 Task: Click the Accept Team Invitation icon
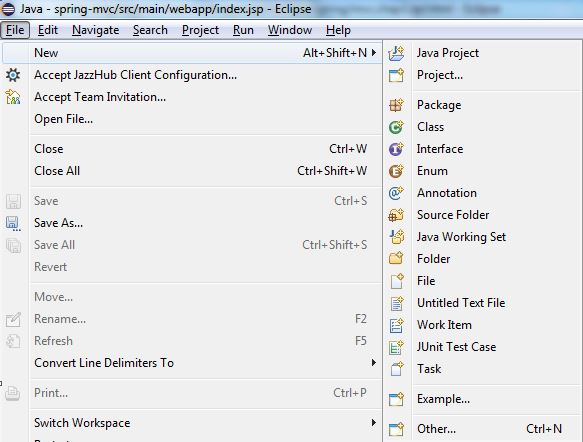point(13,97)
